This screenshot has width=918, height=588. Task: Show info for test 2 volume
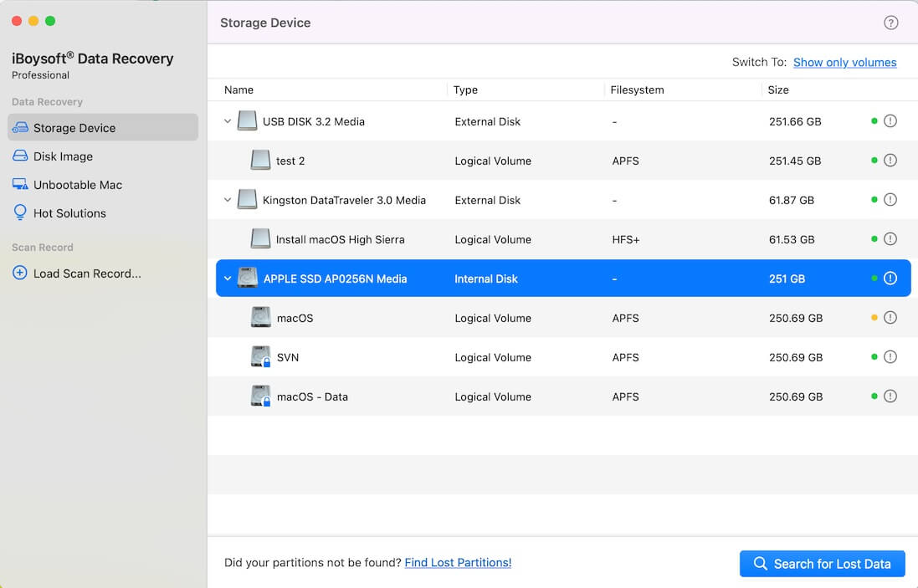[x=890, y=161]
